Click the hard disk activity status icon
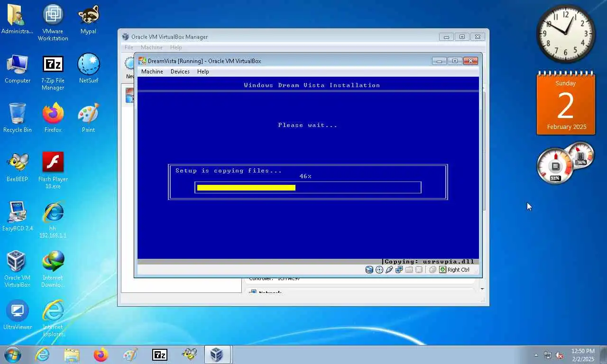Image resolution: width=607 pixels, height=364 pixels. (x=369, y=270)
